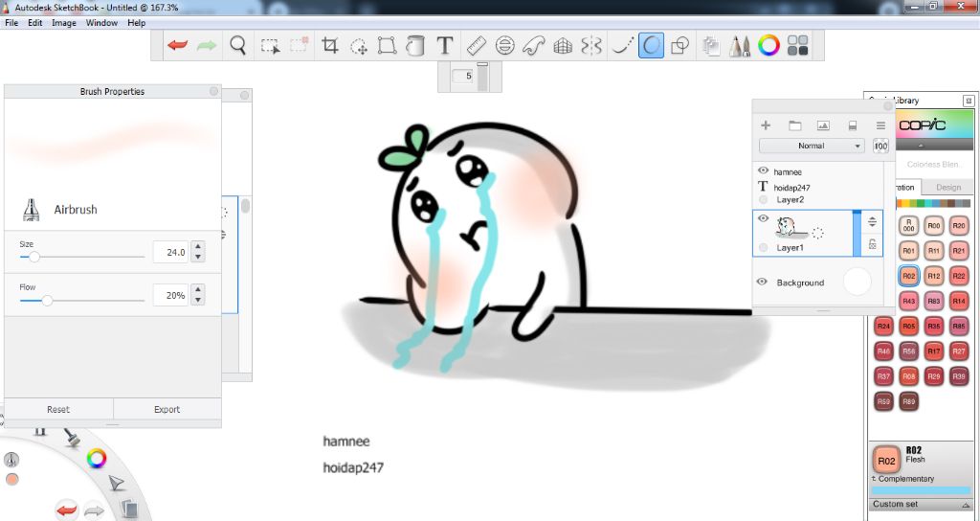Close the Copic Library panel
The image size is (980, 521).
[x=969, y=100]
